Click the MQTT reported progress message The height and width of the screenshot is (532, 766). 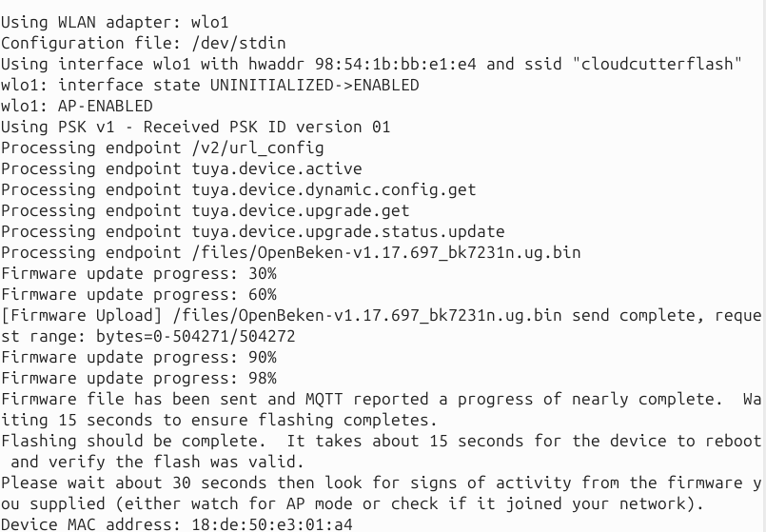pos(362,399)
